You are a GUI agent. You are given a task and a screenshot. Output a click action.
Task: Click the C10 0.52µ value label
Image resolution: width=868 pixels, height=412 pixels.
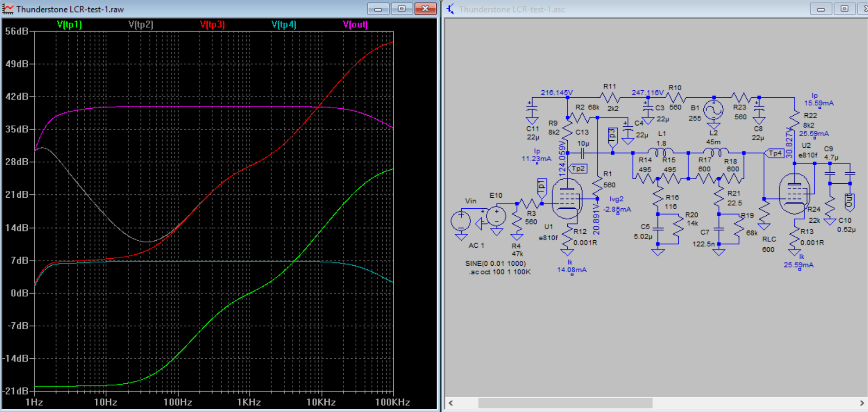click(846, 230)
